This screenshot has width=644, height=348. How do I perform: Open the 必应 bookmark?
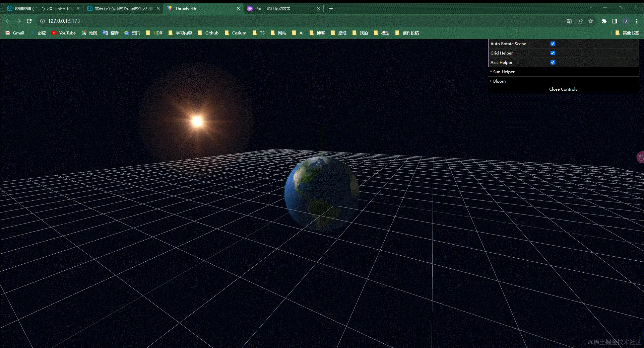[x=38, y=33]
